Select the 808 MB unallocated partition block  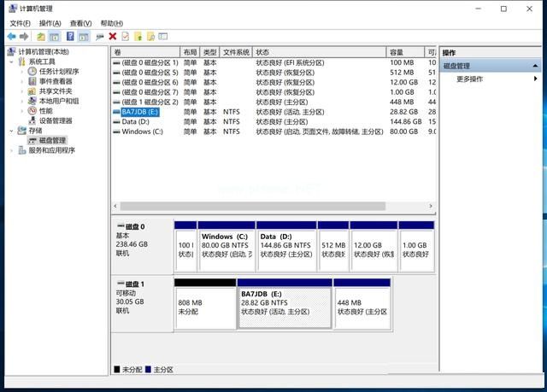(205, 307)
